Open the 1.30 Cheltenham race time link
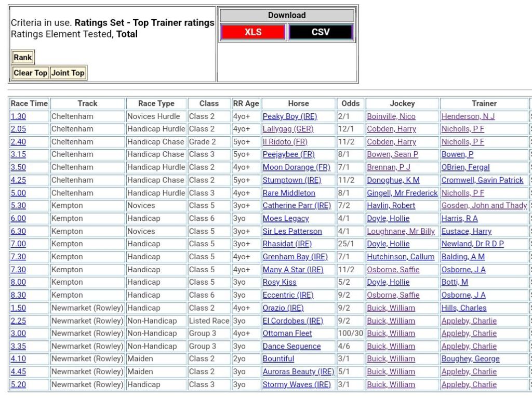 (18, 116)
